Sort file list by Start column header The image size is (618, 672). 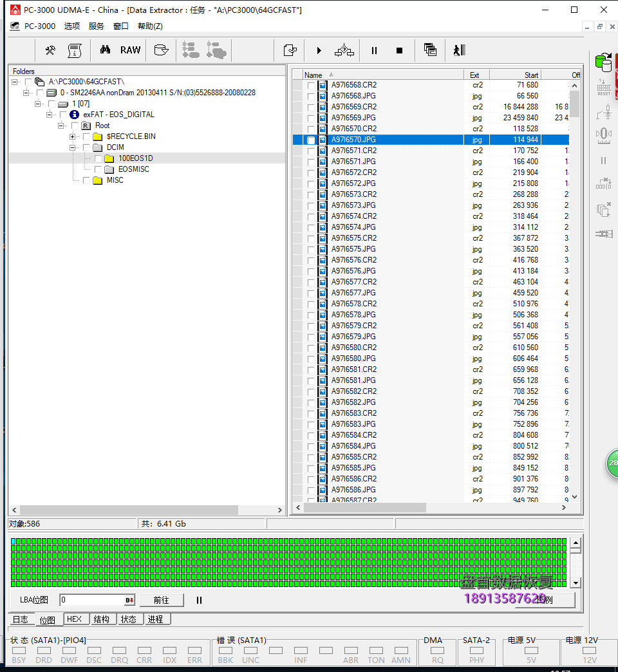[515, 75]
